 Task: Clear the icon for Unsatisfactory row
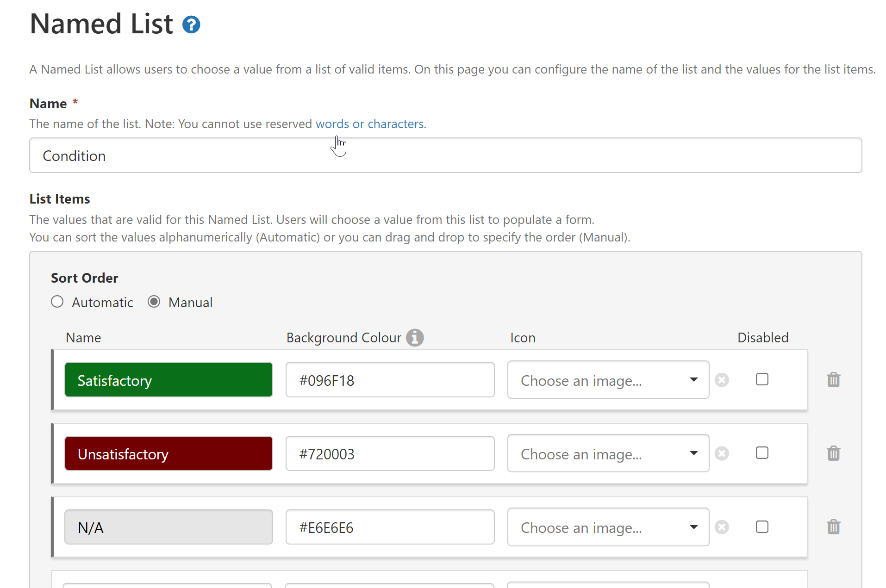(x=722, y=453)
